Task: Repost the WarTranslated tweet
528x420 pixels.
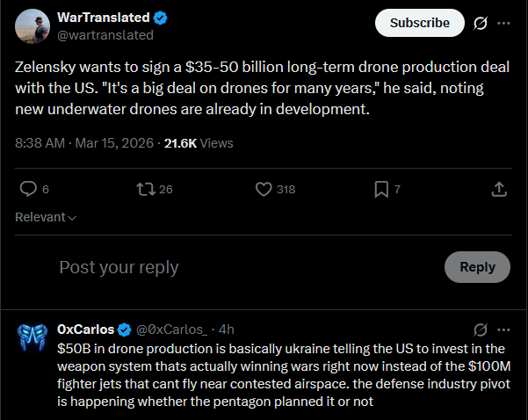Action: pos(146,189)
